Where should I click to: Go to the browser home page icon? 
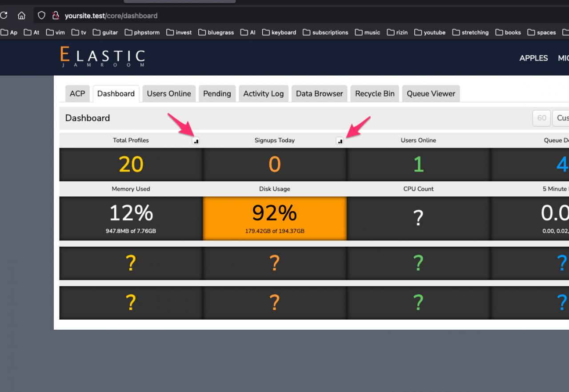(21, 16)
